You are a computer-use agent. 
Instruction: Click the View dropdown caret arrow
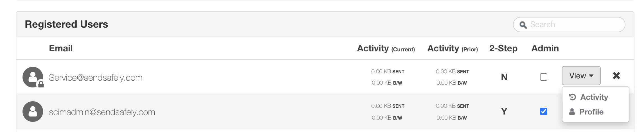pyautogui.click(x=591, y=76)
